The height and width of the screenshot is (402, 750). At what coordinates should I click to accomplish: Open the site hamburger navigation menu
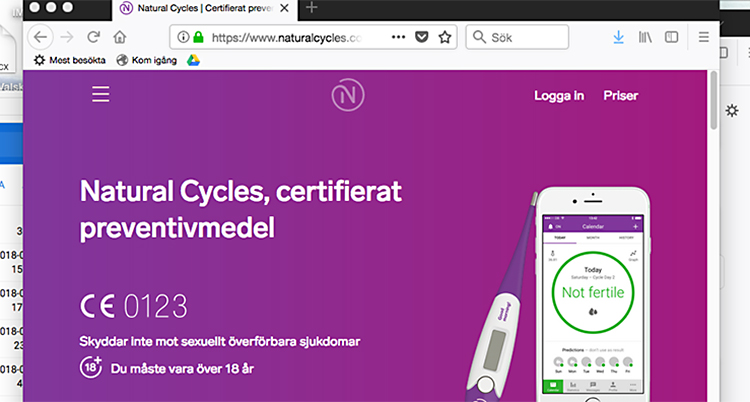(x=100, y=94)
